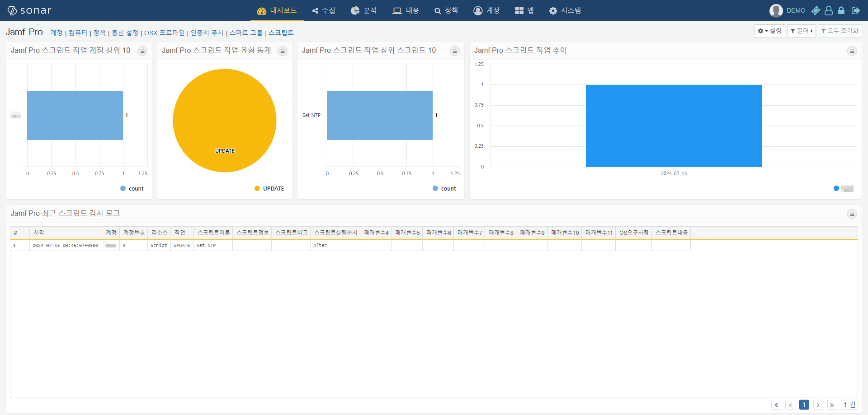Go to previous page of log

tap(790, 405)
